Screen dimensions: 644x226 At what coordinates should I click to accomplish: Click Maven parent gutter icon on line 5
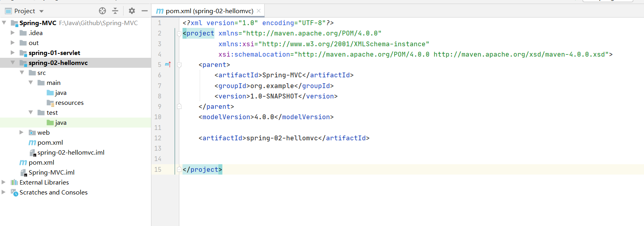[168, 65]
